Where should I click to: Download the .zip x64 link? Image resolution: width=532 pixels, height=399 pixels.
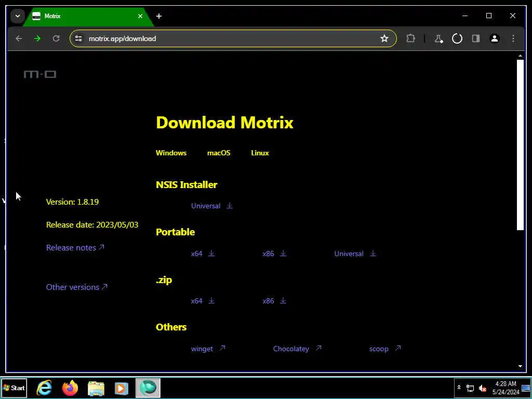(x=196, y=301)
